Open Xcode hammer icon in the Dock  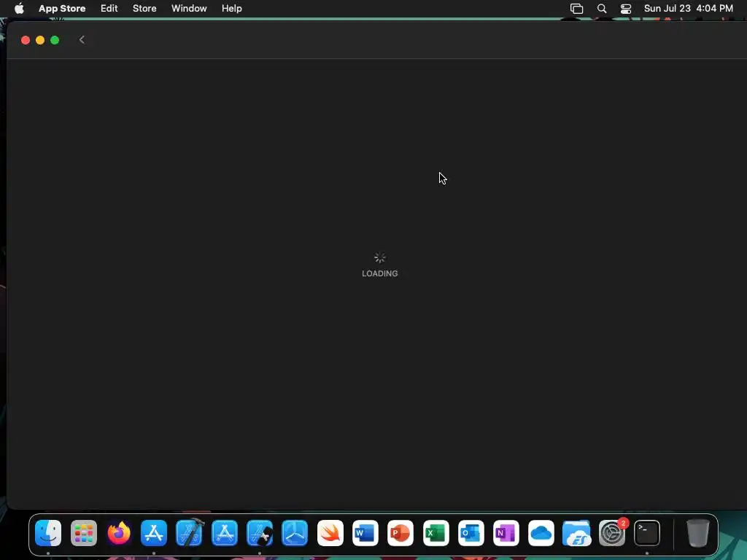189,533
